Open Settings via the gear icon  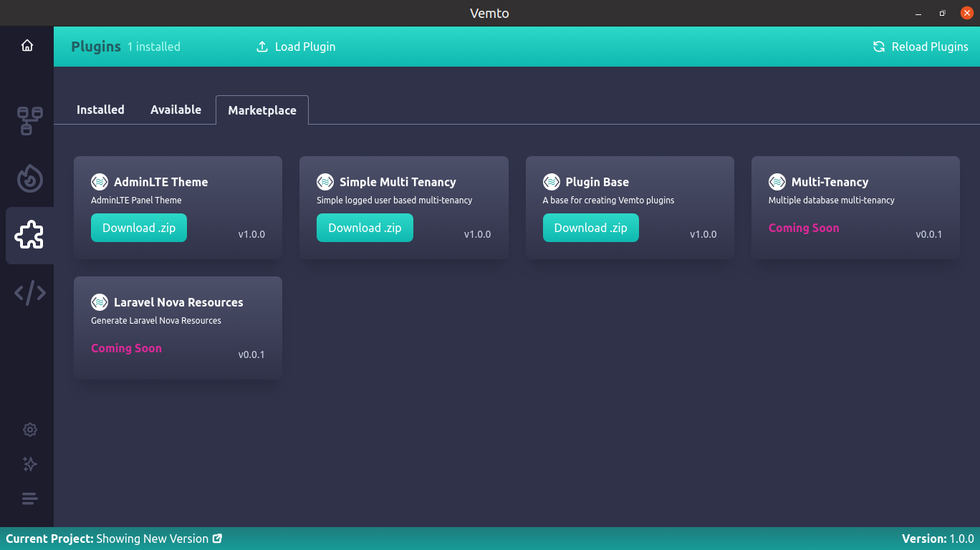click(x=29, y=429)
